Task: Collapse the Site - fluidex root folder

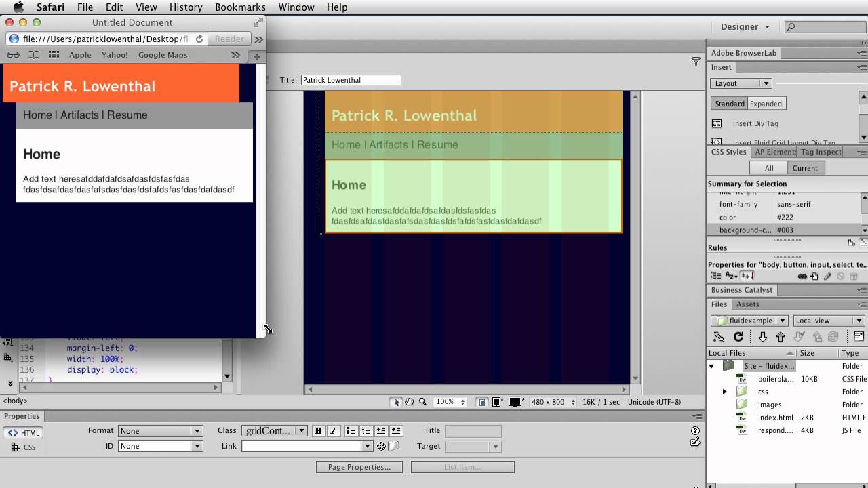Action: pyautogui.click(x=711, y=366)
